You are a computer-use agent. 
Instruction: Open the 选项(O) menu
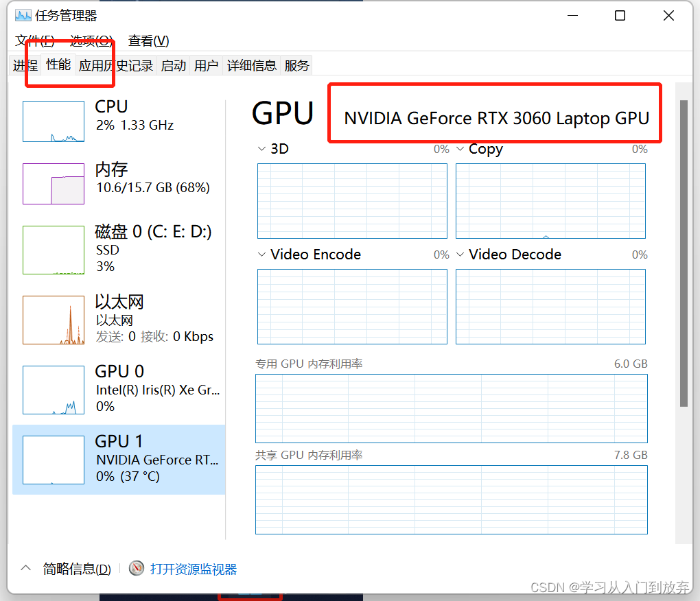tap(91, 41)
